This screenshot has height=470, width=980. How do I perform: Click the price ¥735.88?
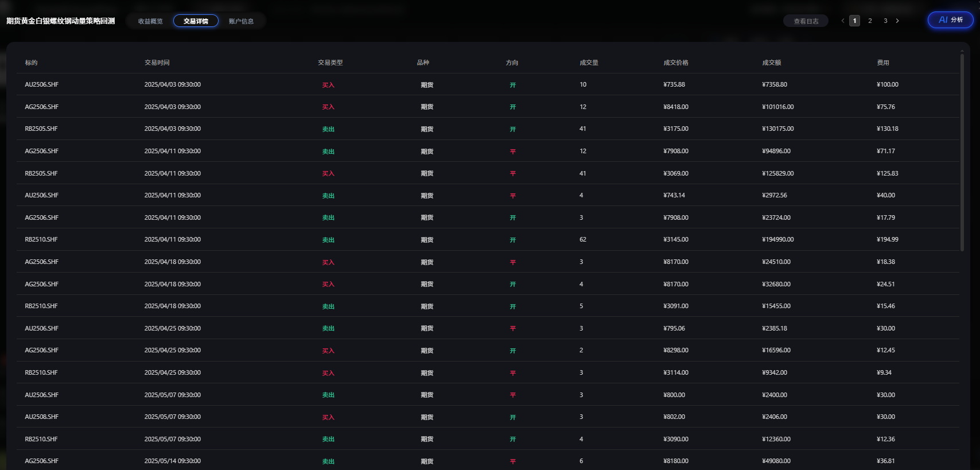coord(674,84)
